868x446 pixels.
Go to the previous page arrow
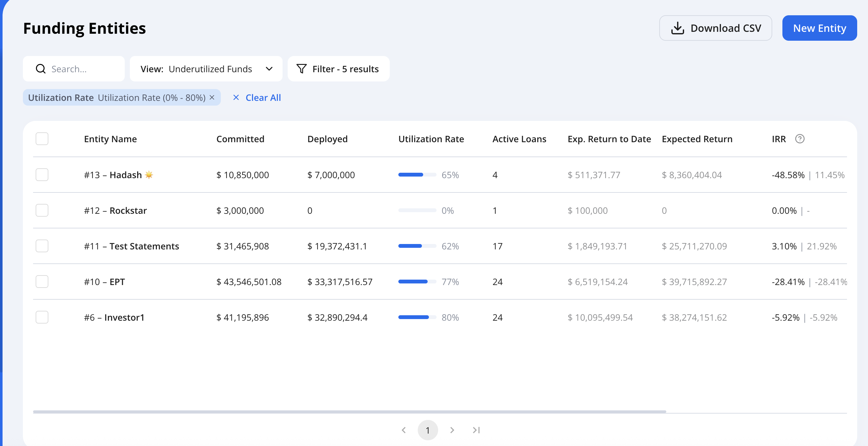pos(404,430)
